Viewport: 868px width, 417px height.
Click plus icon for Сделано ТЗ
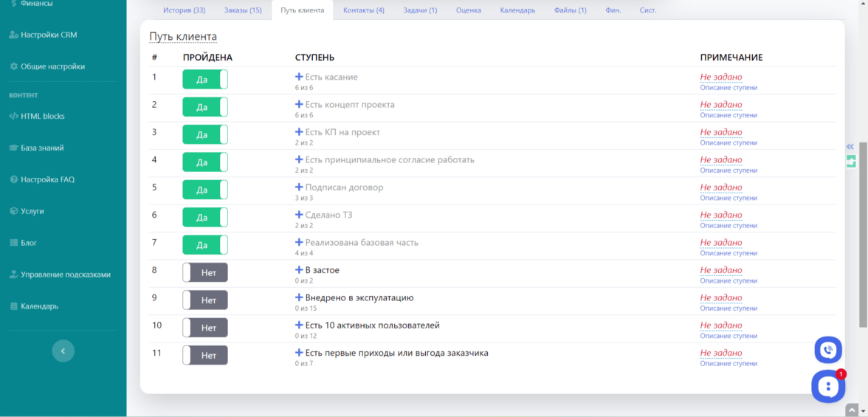click(x=299, y=215)
